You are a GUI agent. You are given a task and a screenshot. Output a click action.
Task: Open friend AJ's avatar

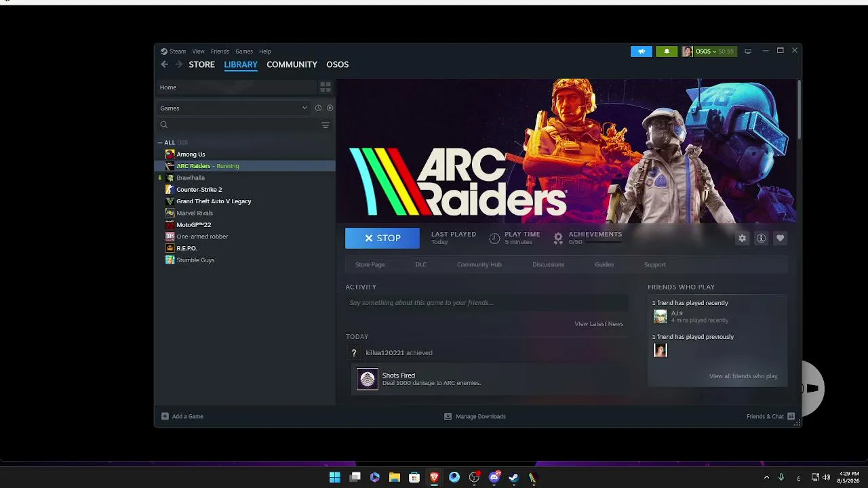point(660,317)
